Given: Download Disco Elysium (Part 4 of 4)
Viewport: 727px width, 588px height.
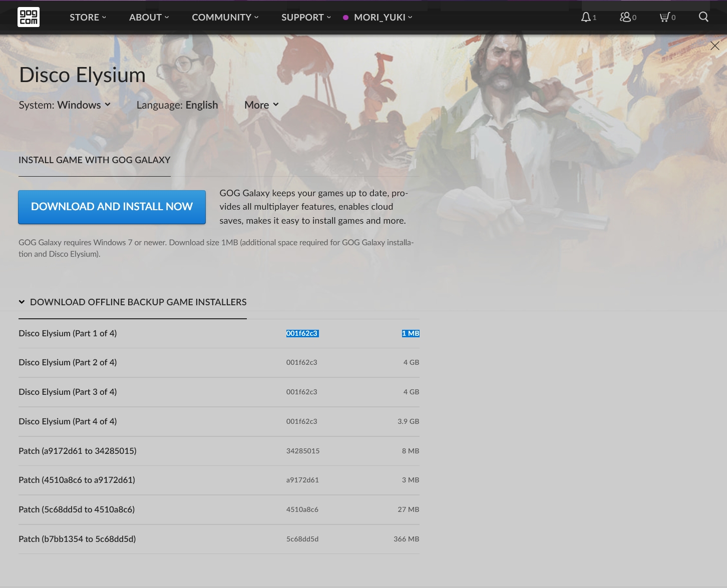Looking at the screenshot, I should 219,421.
